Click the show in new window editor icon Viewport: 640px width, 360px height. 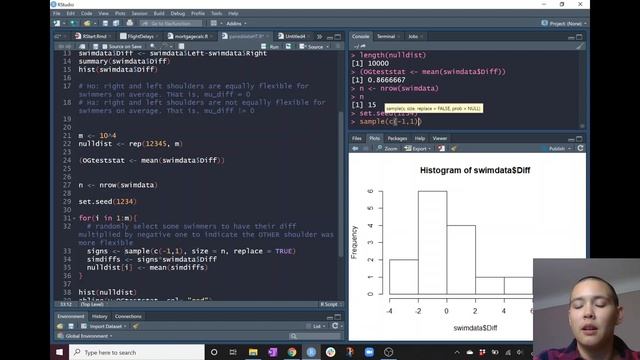click(x=82, y=47)
